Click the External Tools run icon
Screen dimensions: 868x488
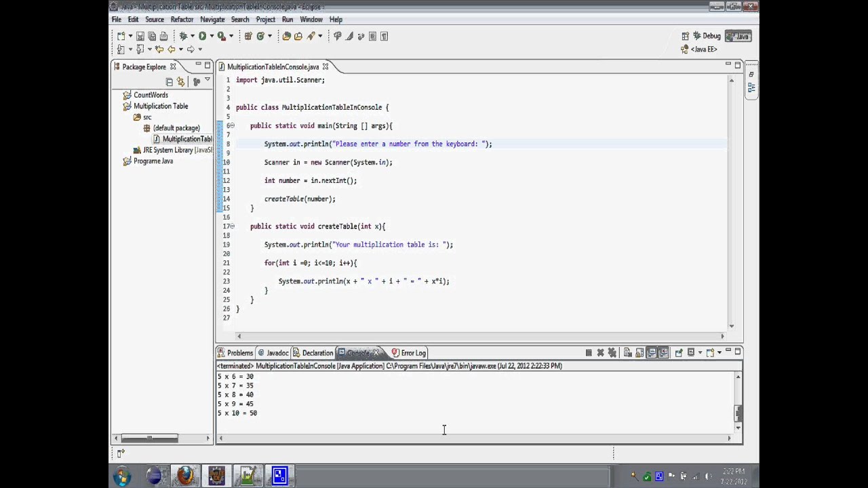coord(222,36)
